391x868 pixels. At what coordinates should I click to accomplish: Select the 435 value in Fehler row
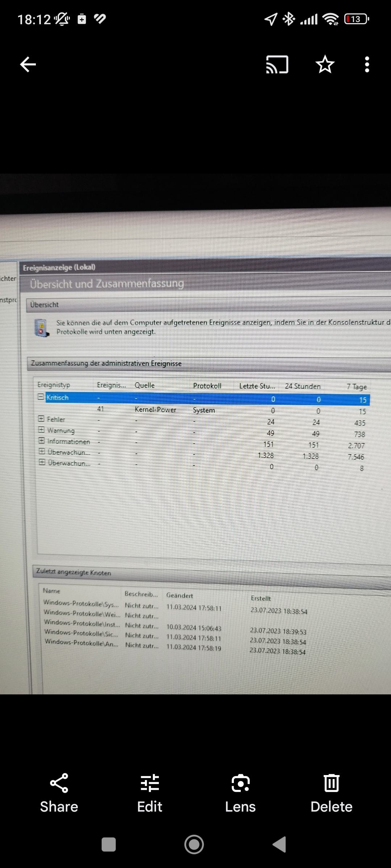[360, 423]
